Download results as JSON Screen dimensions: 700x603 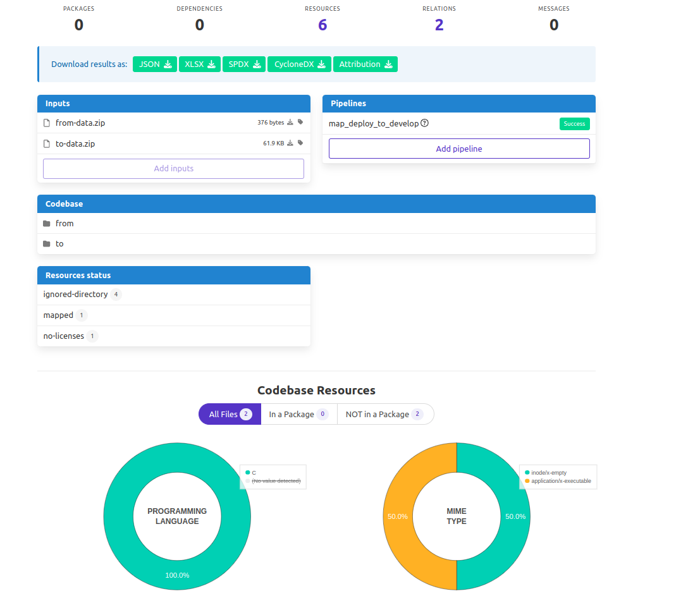(155, 64)
